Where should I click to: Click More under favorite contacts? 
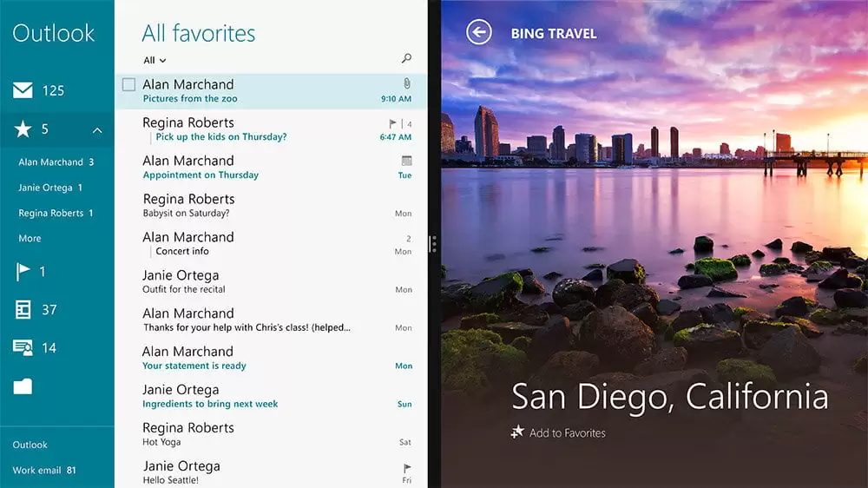[x=30, y=238]
